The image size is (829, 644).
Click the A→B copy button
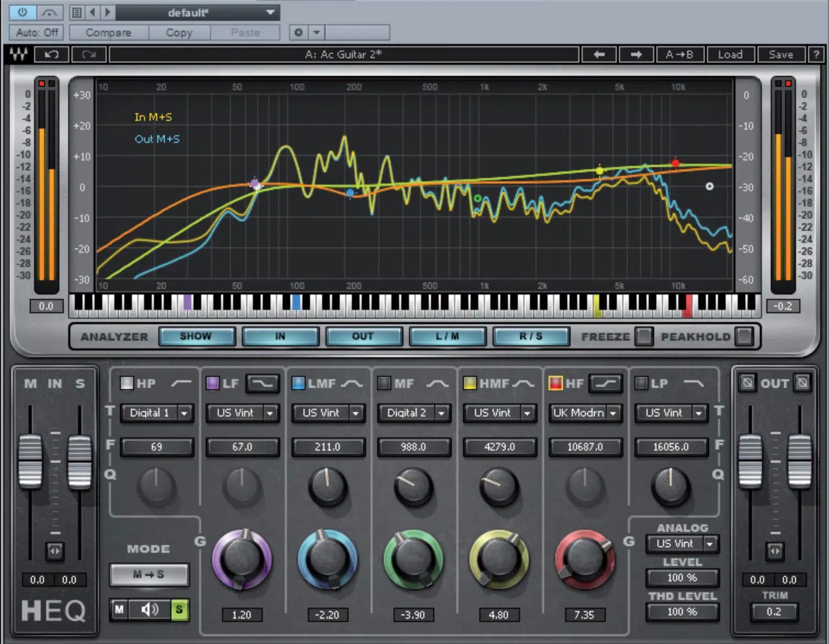[679, 54]
